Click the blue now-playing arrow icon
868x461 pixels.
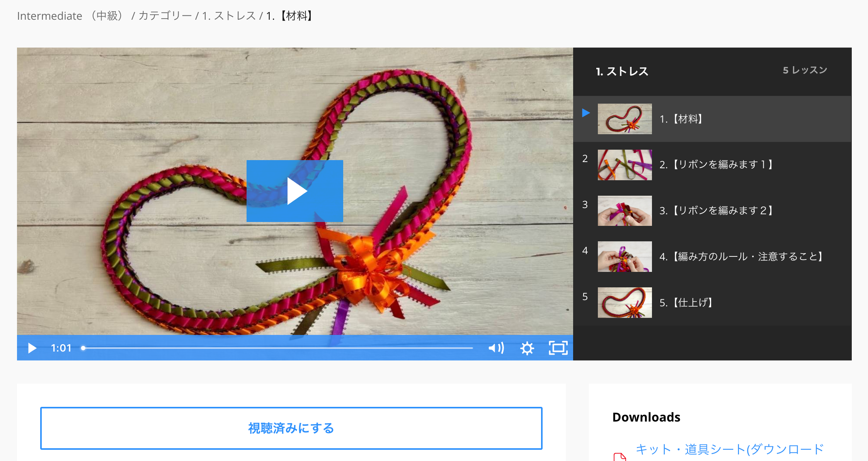586,113
